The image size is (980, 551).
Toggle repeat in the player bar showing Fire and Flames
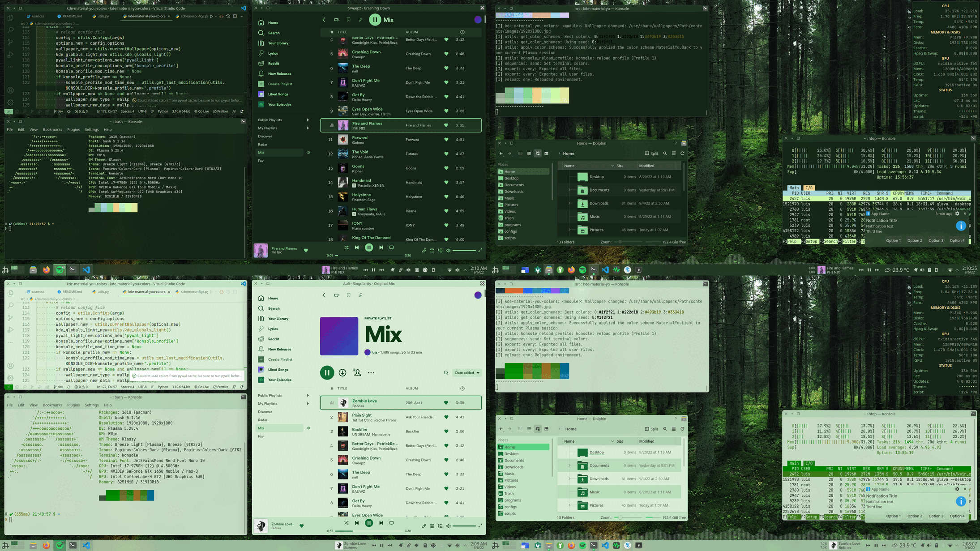pos(391,247)
